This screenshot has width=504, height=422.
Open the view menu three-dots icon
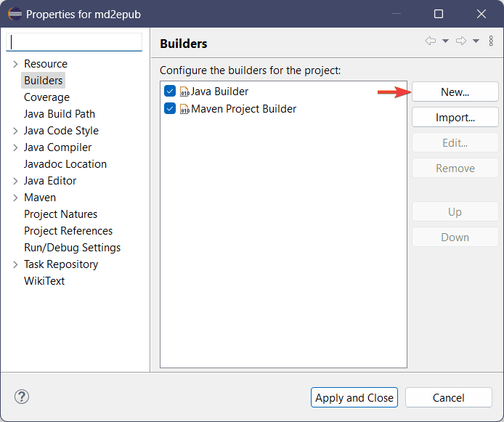click(x=491, y=41)
